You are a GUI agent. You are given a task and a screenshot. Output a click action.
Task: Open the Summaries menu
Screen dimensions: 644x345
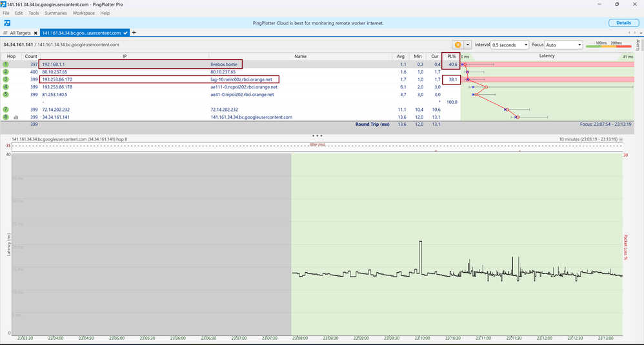55,13
